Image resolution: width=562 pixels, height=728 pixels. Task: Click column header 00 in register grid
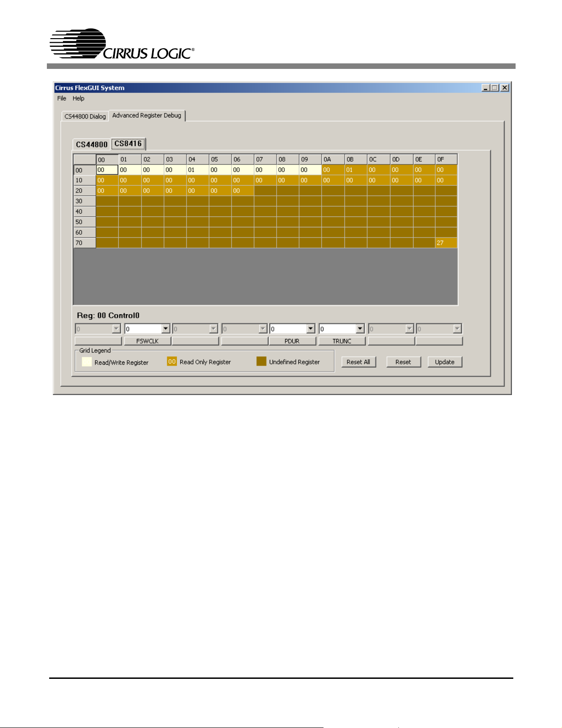click(107, 159)
